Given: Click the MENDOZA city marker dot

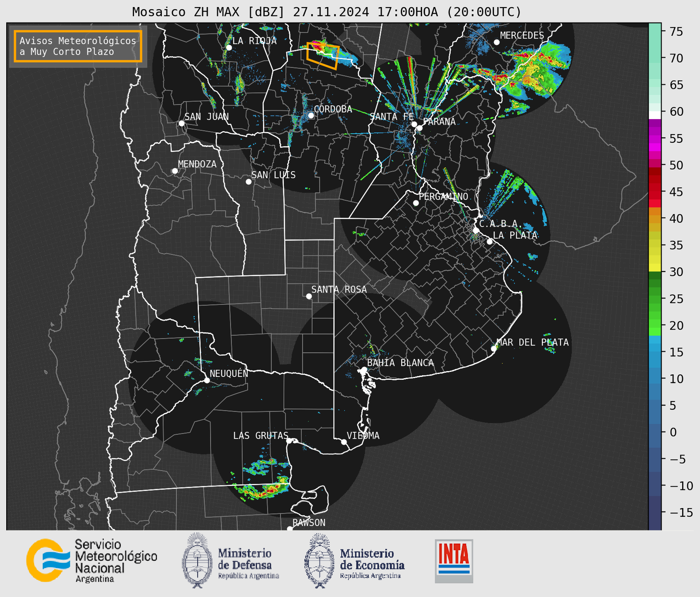Looking at the screenshot, I should (175, 171).
